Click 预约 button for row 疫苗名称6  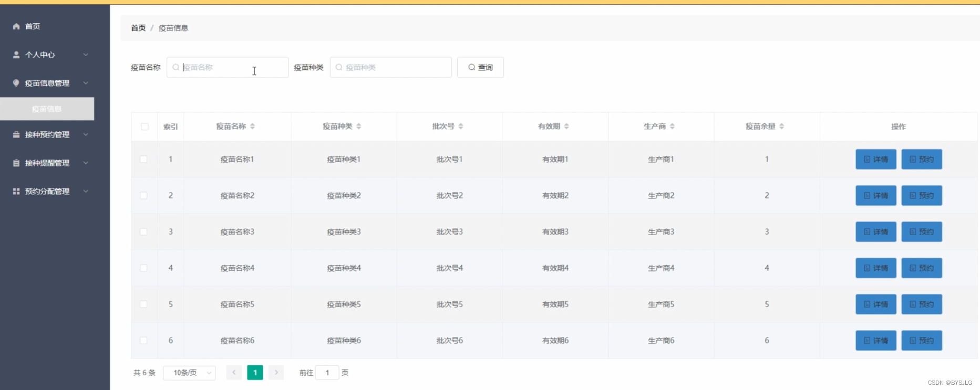click(x=922, y=340)
